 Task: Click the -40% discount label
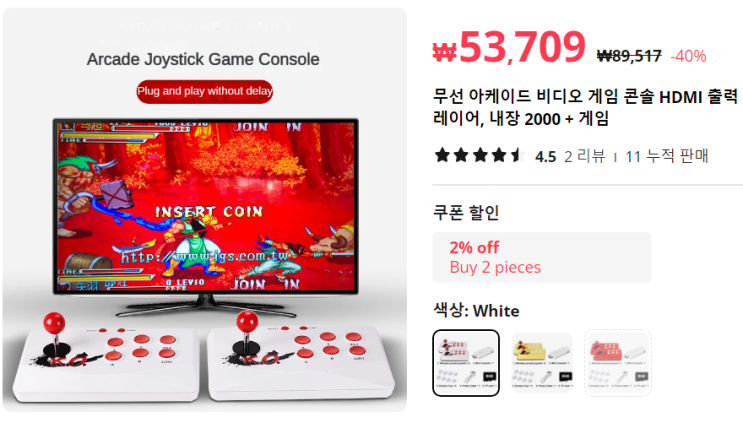coord(688,56)
